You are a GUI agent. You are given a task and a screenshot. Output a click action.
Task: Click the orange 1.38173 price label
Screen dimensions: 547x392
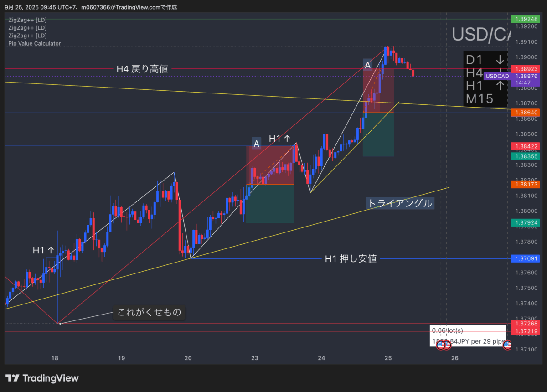[526, 184]
